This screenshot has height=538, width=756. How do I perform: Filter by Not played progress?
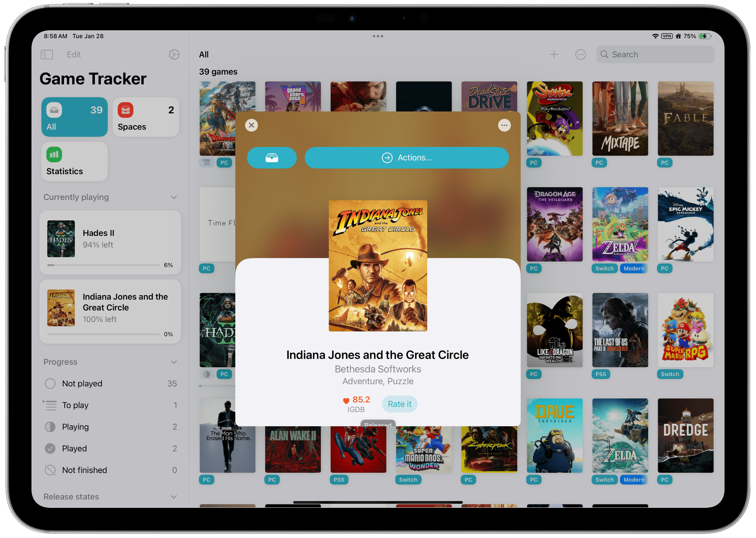110,384
